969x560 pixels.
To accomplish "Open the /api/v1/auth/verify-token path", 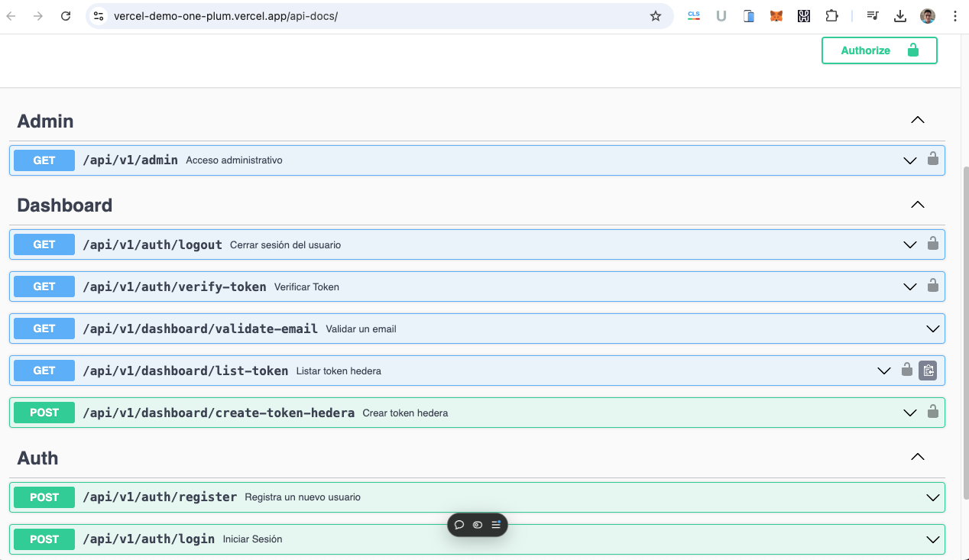I will 174,286.
